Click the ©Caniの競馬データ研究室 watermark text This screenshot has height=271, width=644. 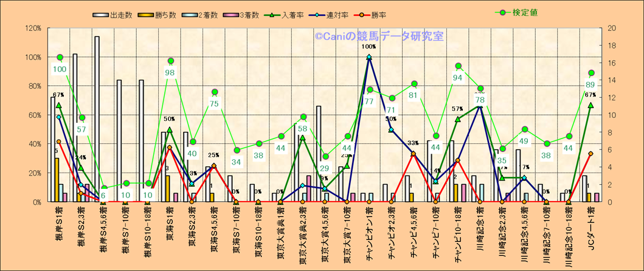379,36
